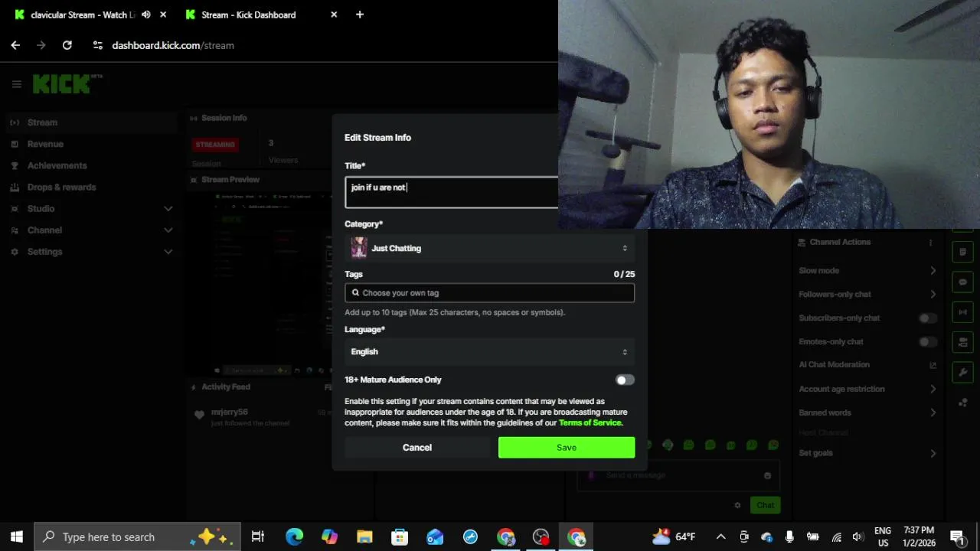
Task: Open site information icon beside the URL
Action: coord(97,45)
